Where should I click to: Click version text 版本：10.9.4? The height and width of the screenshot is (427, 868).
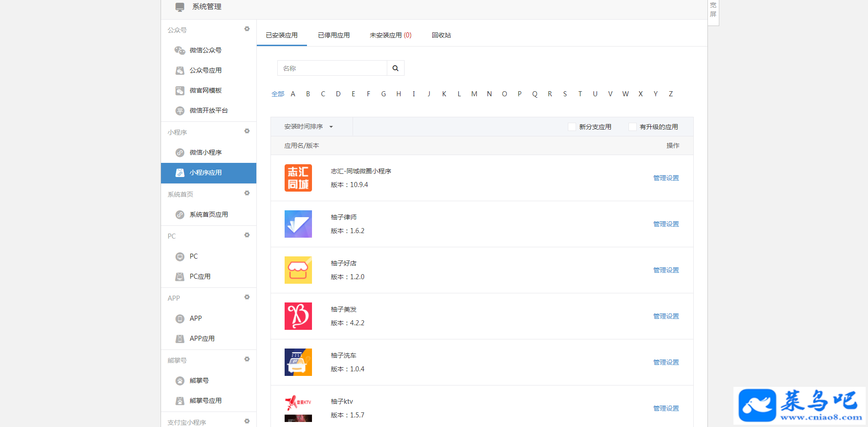point(349,185)
